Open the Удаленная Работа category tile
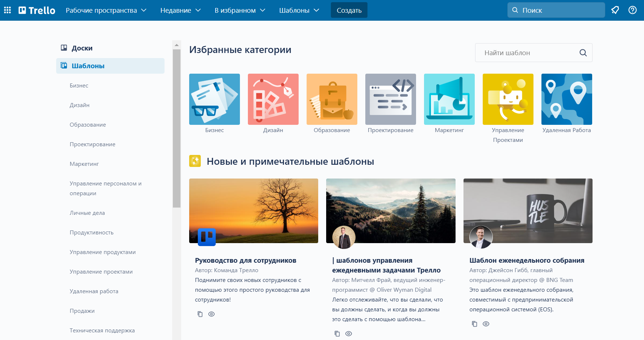644x340 pixels. (x=567, y=99)
